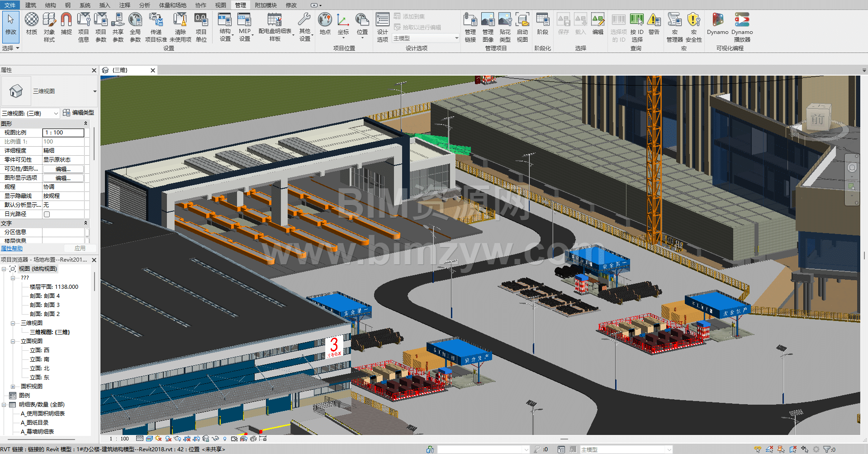This screenshot has width=868, height=454.
Task: Switch to the 视图 ribbon tab
Action: point(220,5)
